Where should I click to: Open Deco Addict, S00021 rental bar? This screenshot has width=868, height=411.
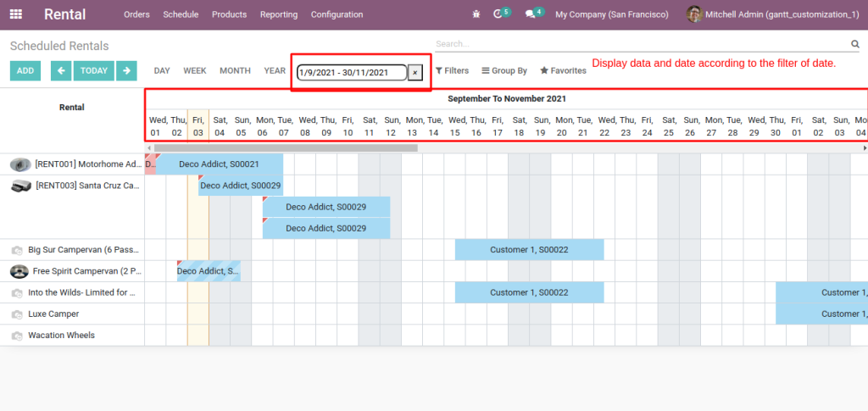(219, 164)
